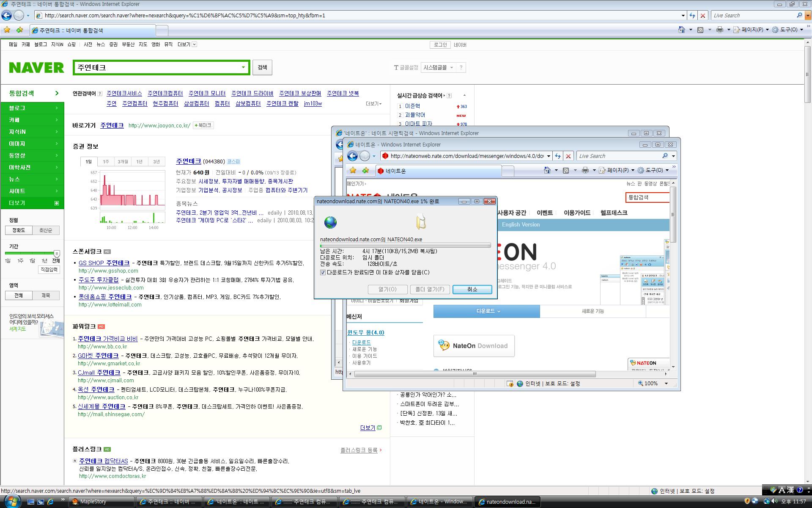This screenshot has height=508, width=812.
Task: Select the 3개월 chart period tab
Action: click(123, 162)
